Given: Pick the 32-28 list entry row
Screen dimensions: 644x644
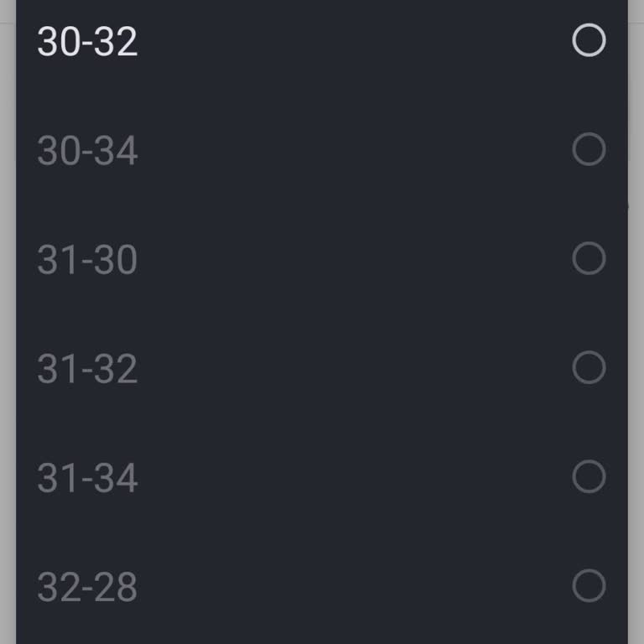Looking at the screenshot, I should click(322, 586).
